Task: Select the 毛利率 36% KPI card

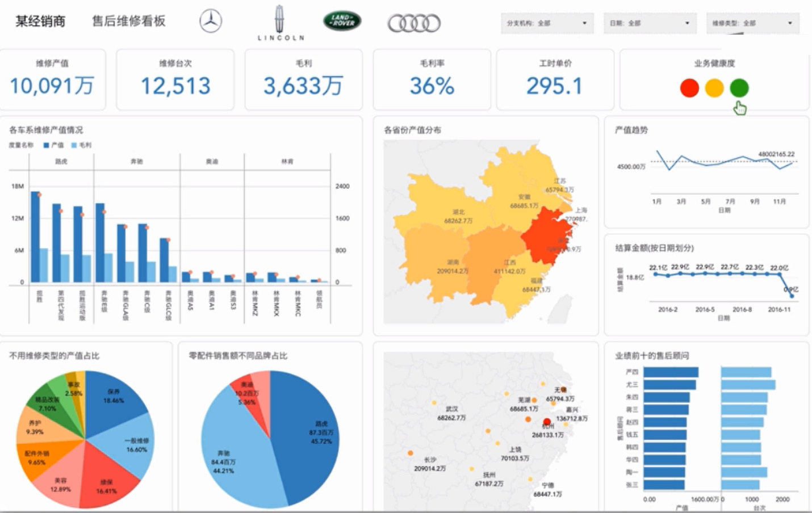Action: coord(432,79)
